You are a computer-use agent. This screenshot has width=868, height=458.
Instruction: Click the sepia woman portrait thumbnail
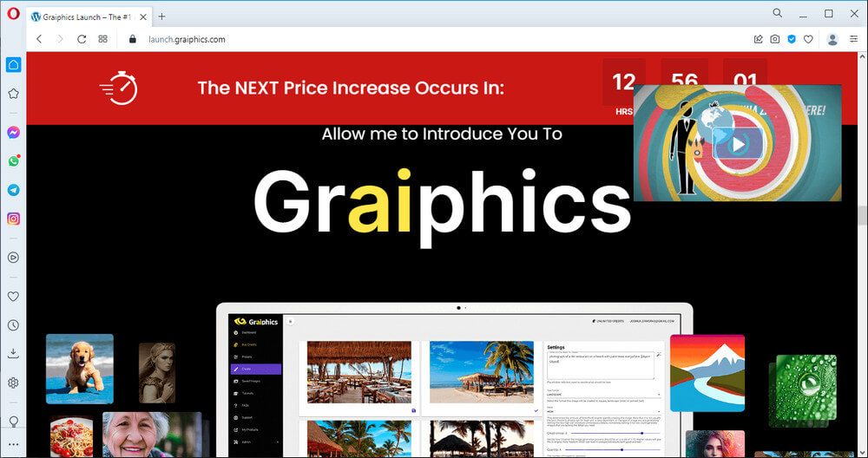click(x=156, y=372)
